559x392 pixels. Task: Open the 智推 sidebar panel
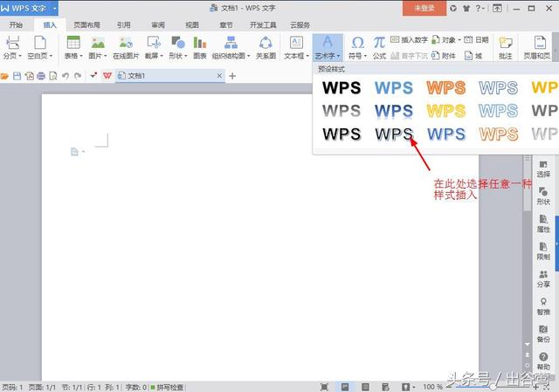click(543, 306)
